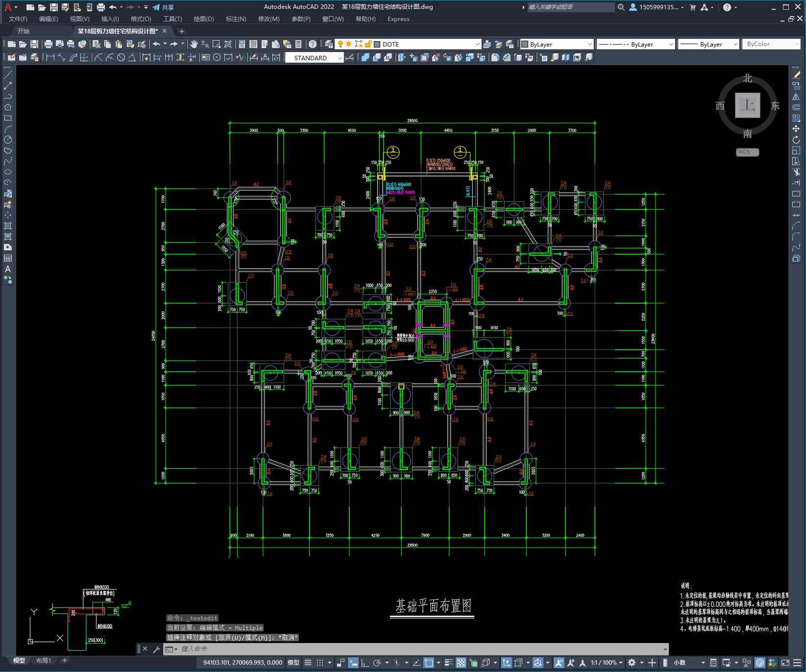
Task: Click the Workspace Switching gear icon
Action: pos(632,663)
